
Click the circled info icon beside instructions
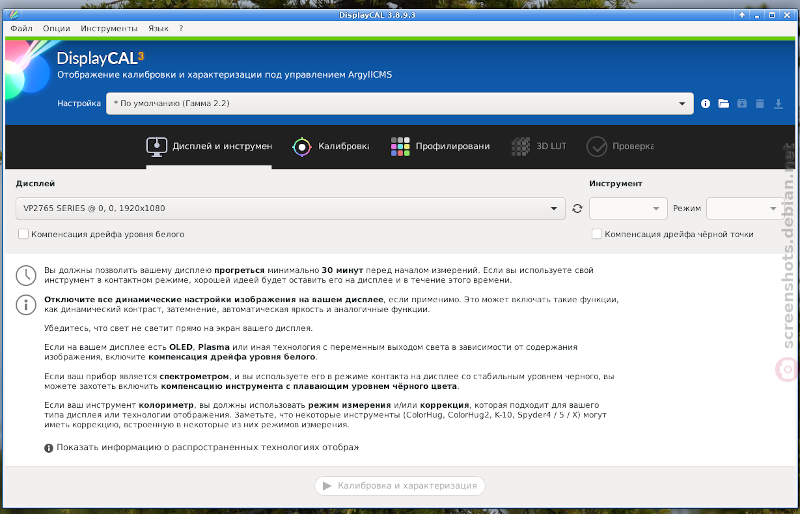coord(26,305)
